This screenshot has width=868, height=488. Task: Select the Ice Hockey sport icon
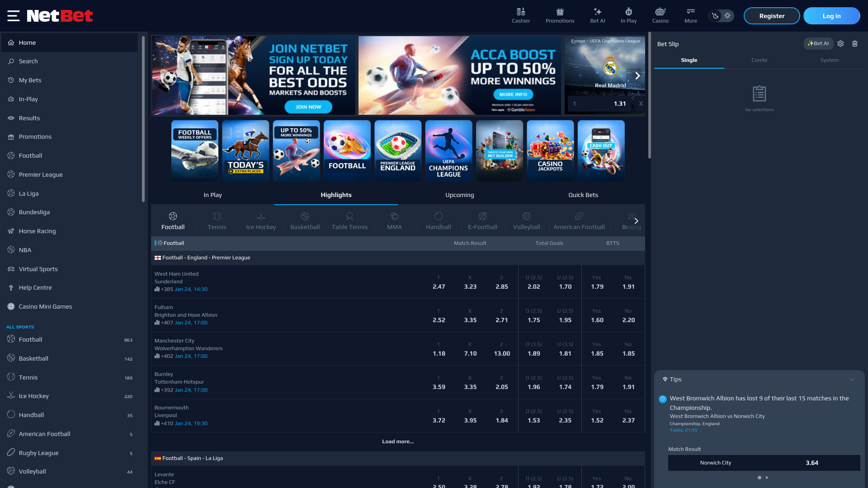pos(260,221)
